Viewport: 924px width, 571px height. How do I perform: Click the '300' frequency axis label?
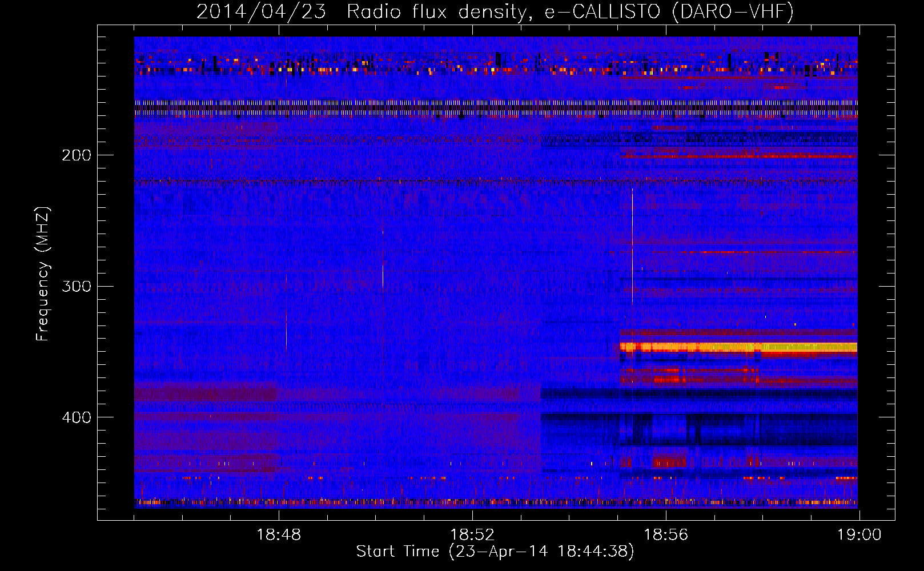pyautogui.click(x=77, y=286)
